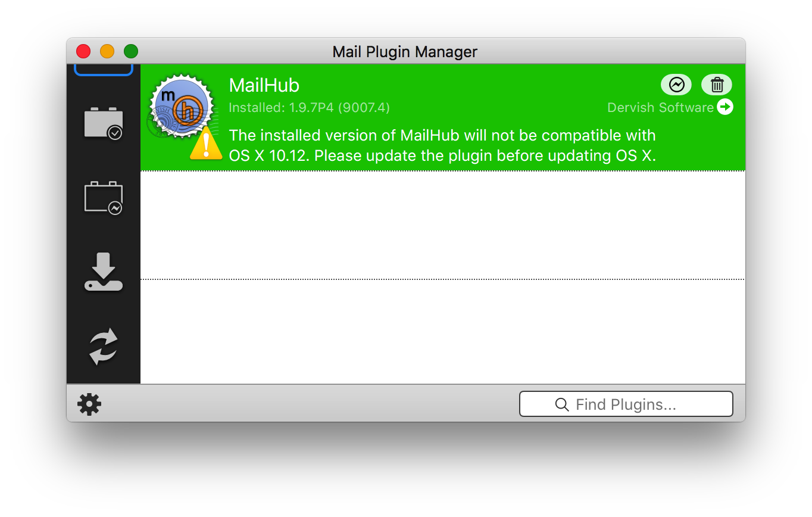The image size is (812, 517).
Task: Minimize the window with the yellow button
Action: point(107,51)
